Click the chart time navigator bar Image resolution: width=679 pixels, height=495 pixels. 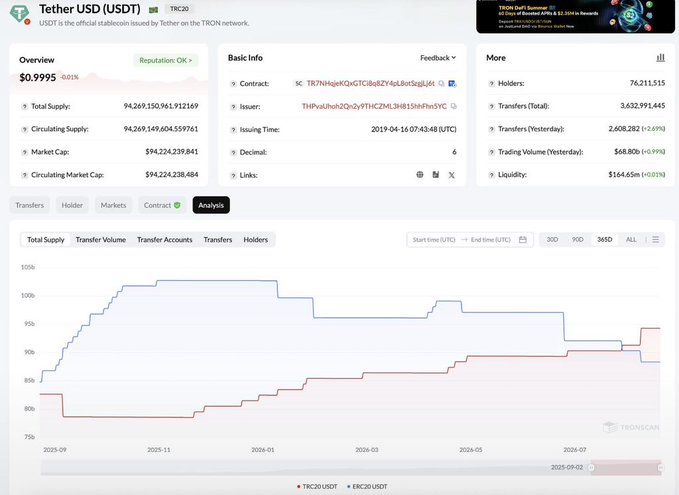pyautogui.click(x=351, y=468)
